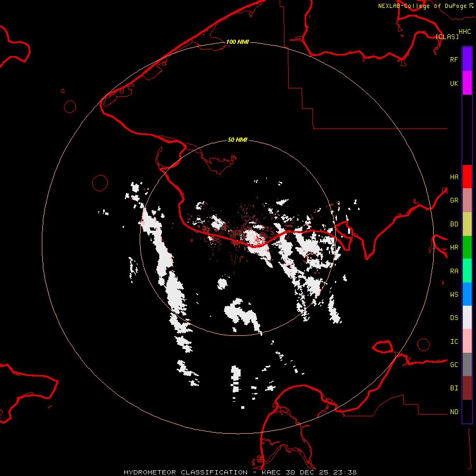The height and width of the screenshot is (476, 476).
Task: Select the BD legend label
Action: pyautogui.click(x=454, y=224)
